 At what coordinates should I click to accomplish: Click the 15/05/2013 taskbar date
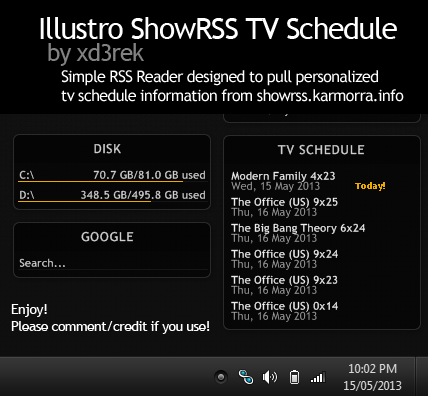[x=372, y=385]
